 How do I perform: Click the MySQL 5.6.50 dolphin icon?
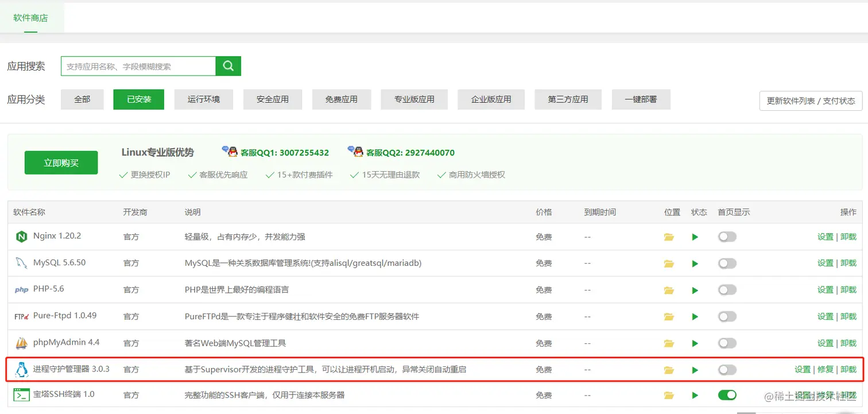[22, 263]
